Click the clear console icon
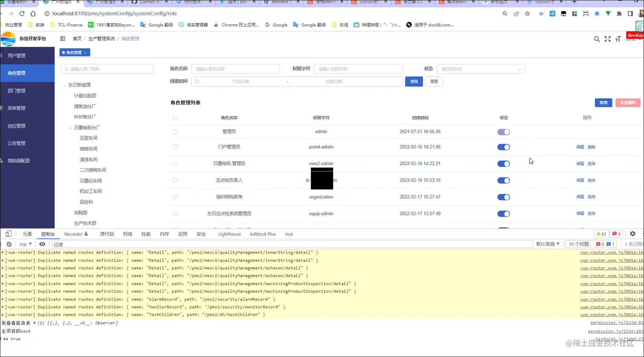Image resolution: width=644 pixels, height=357 pixels. [9, 243]
